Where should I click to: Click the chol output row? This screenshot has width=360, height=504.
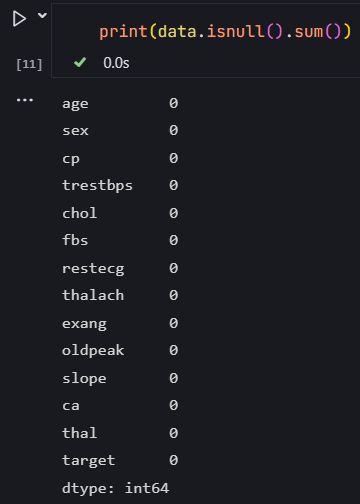(120, 213)
